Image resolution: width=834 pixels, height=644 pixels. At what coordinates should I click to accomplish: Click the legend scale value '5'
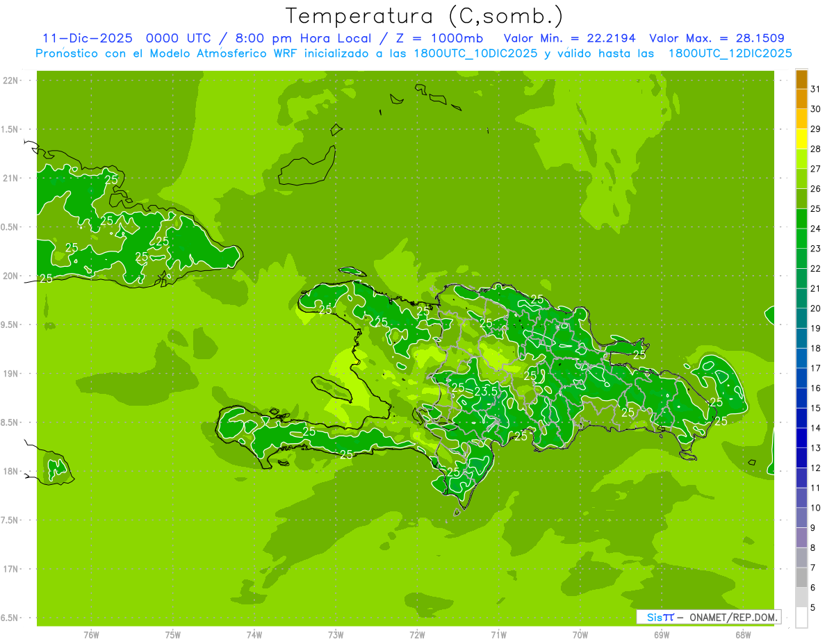point(814,608)
